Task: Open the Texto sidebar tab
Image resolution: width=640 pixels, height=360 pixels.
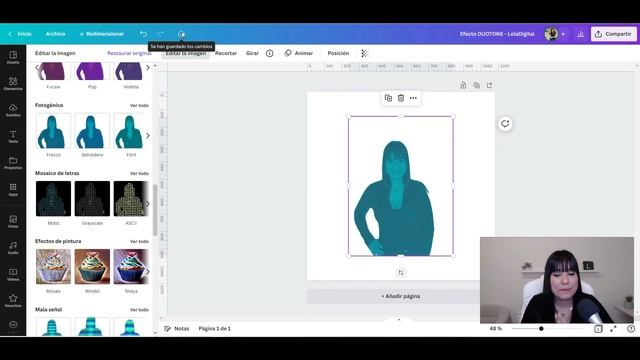Action: tap(13, 137)
